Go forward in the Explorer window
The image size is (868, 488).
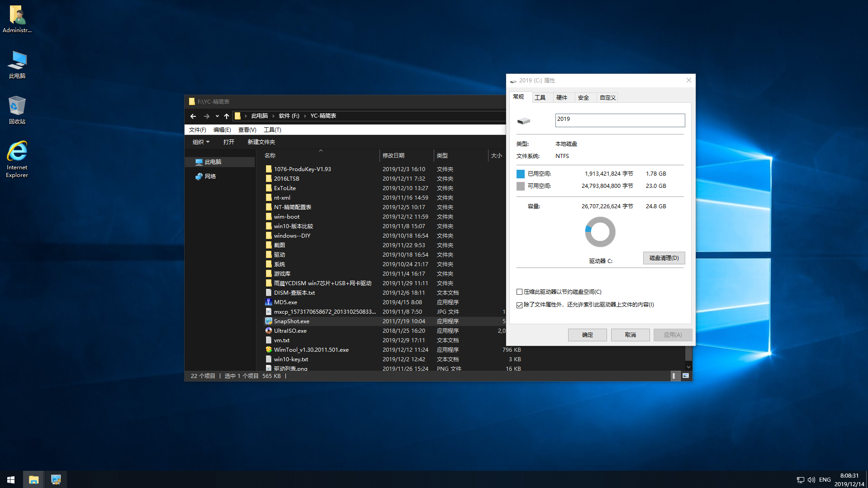206,116
